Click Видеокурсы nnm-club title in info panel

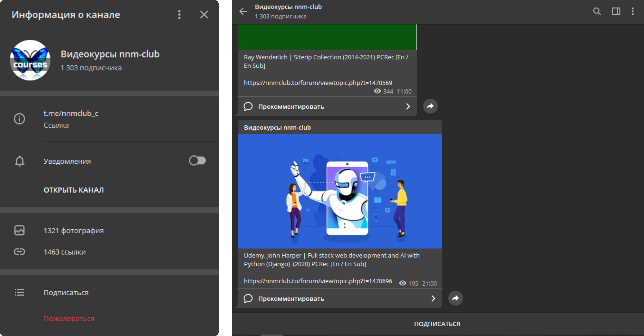tap(110, 54)
